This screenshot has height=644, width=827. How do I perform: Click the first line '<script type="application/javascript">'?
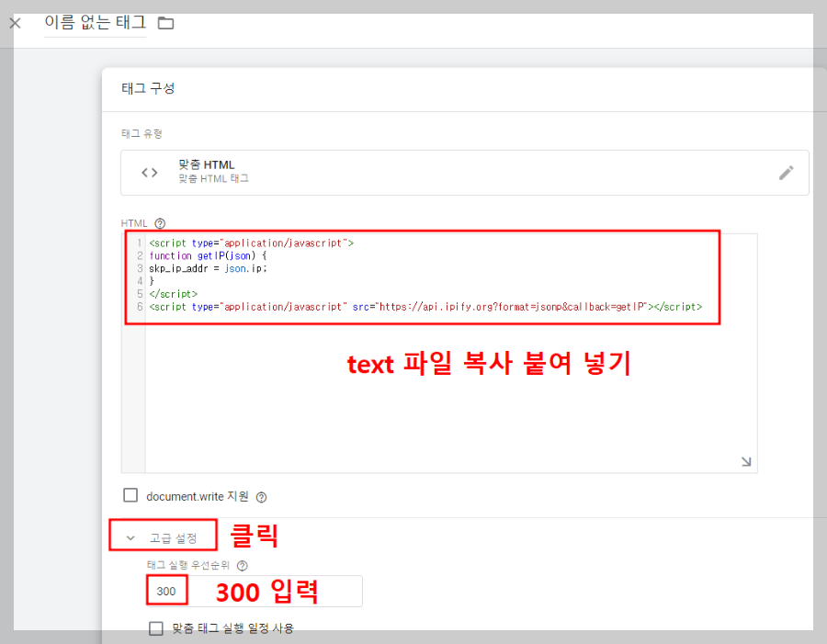click(252, 243)
